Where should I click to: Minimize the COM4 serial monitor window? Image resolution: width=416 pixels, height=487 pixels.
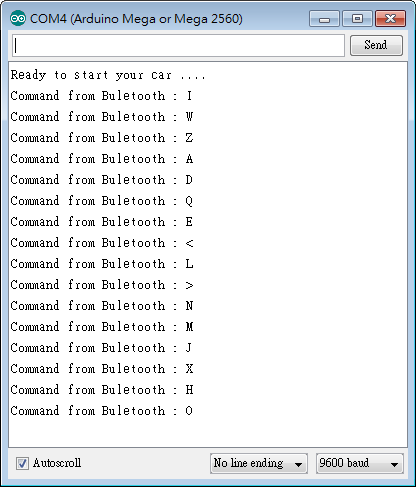click(x=324, y=19)
